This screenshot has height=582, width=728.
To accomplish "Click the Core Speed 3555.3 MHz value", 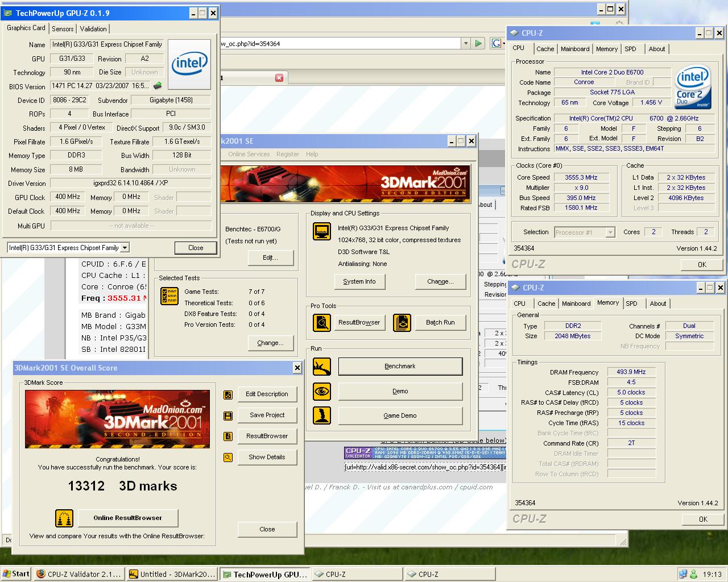I will click(x=581, y=177).
